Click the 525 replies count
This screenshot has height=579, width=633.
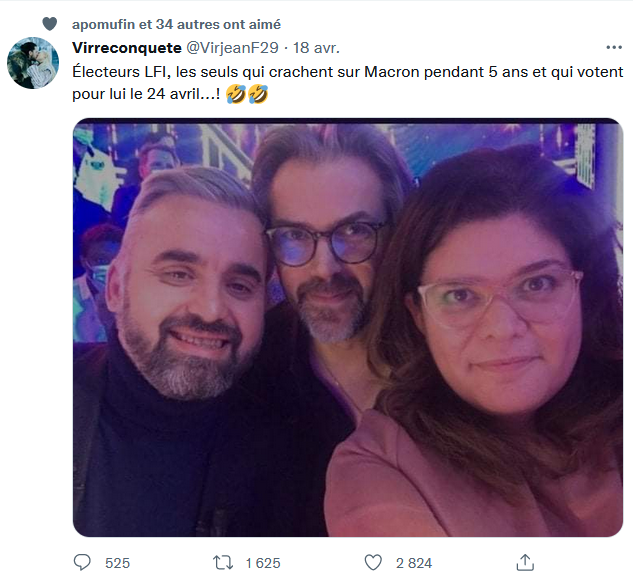(x=117, y=563)
